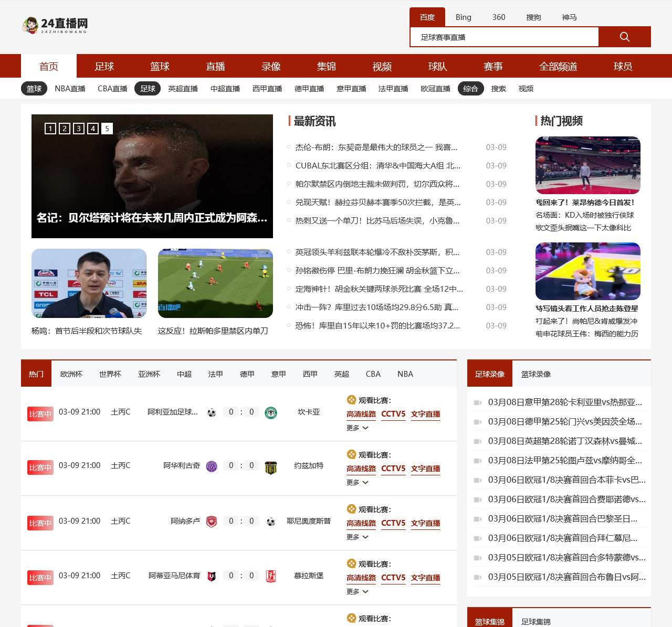Viewport: 672px width, 627px height.
Task: Click the 慕拉斯堡 team badge icon
Action: pyautogui.click(x=271, y=576)
